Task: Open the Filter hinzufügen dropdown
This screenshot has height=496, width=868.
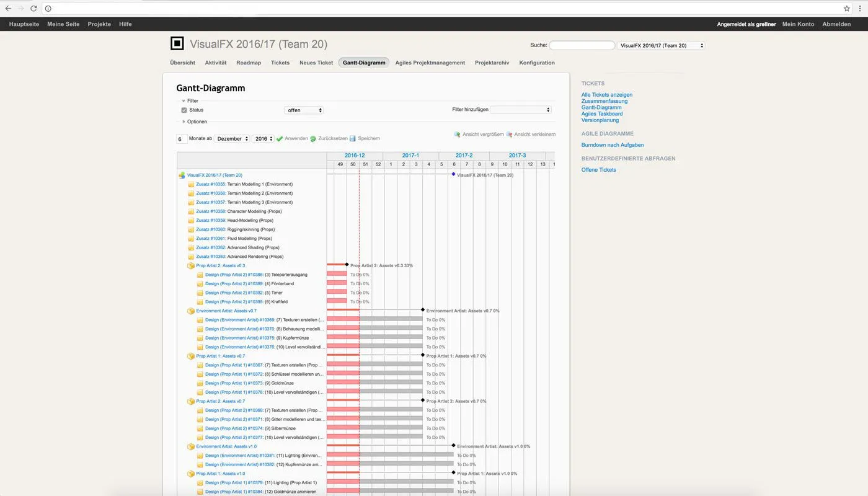Action: (x=521, y=110)
